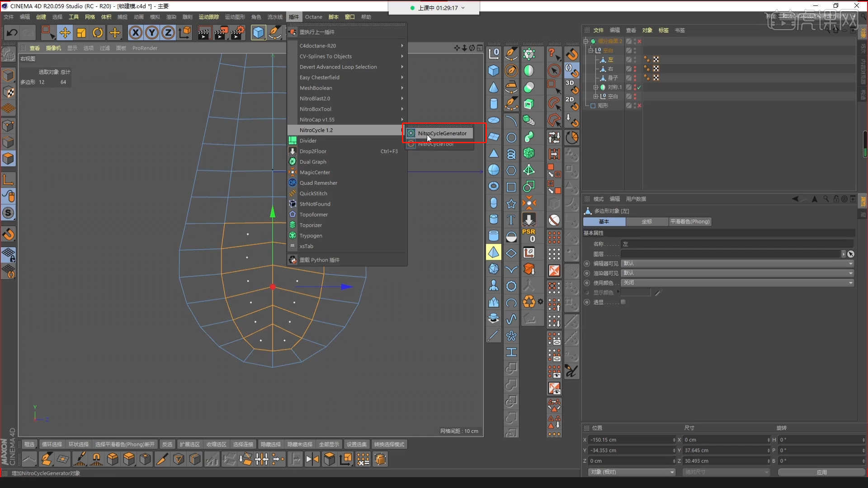
Task: Select the Rotate tool icon
Action: pos(98,33)
